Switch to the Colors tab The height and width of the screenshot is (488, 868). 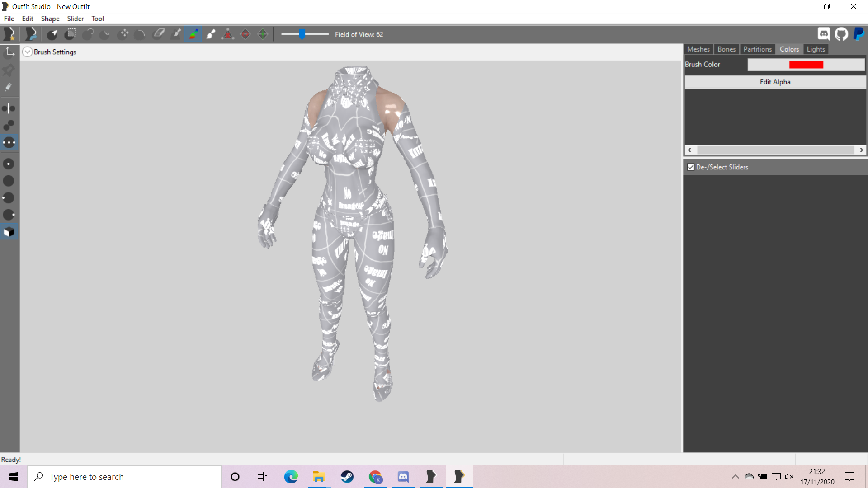789,49
